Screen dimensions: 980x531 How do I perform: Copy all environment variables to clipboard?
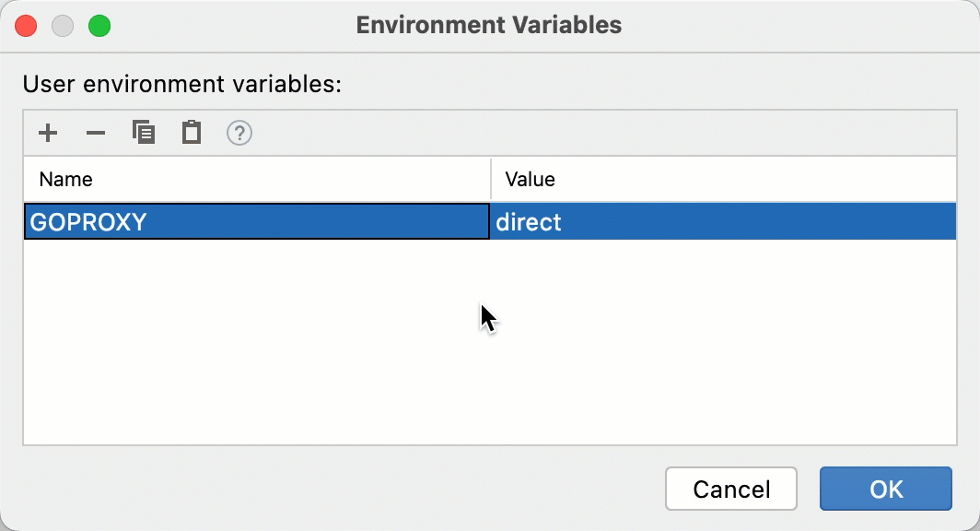[x=144, y=133]
